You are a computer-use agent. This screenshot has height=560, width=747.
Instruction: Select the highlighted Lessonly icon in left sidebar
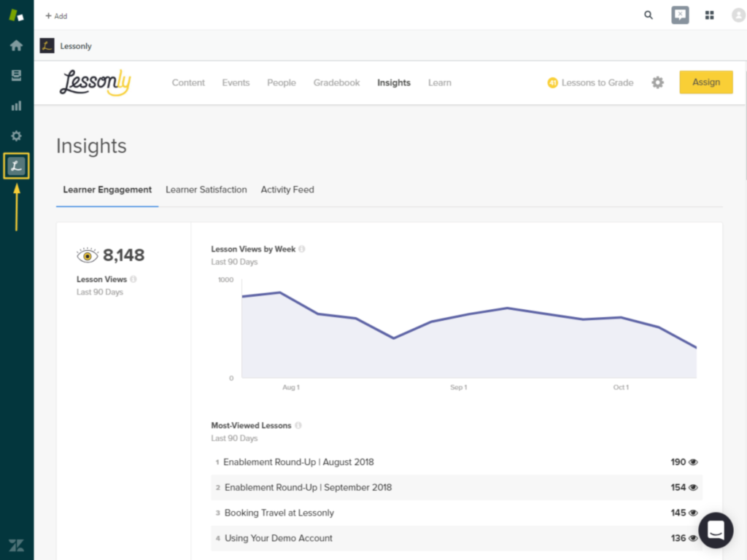coord(16,166)
